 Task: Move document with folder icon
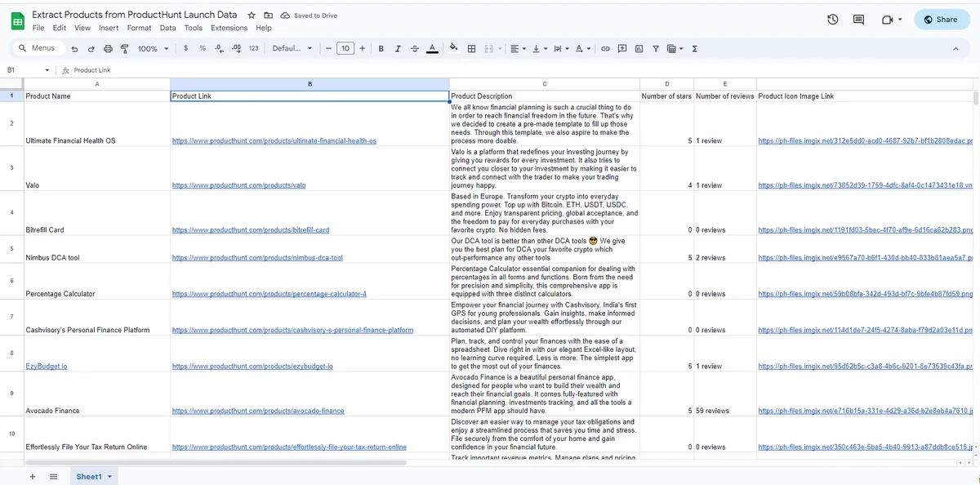point(268,16)
